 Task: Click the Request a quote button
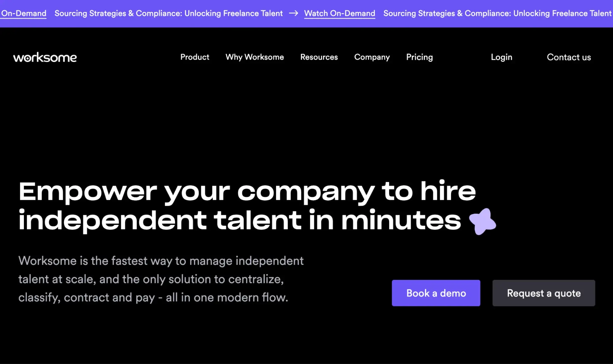(544, 293)
